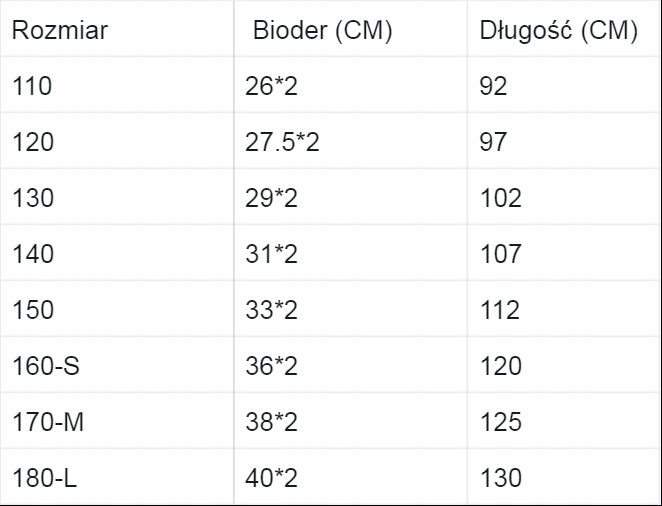This screenshot has height=506, width=662.
Task: Click the 170-M size cell
Action: click(48, 422)
